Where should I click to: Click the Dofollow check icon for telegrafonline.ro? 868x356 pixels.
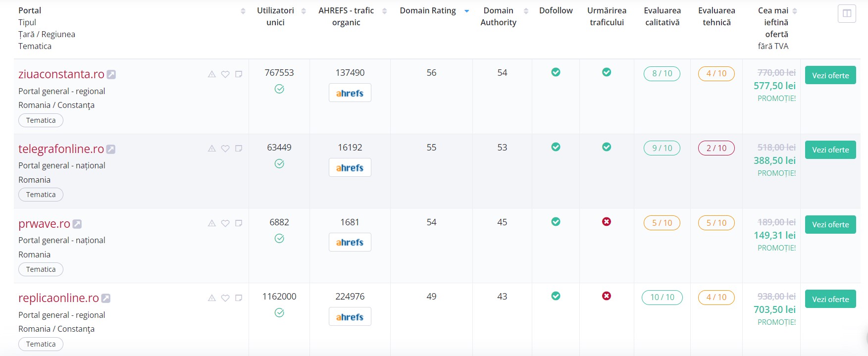[x=556, y=147]
